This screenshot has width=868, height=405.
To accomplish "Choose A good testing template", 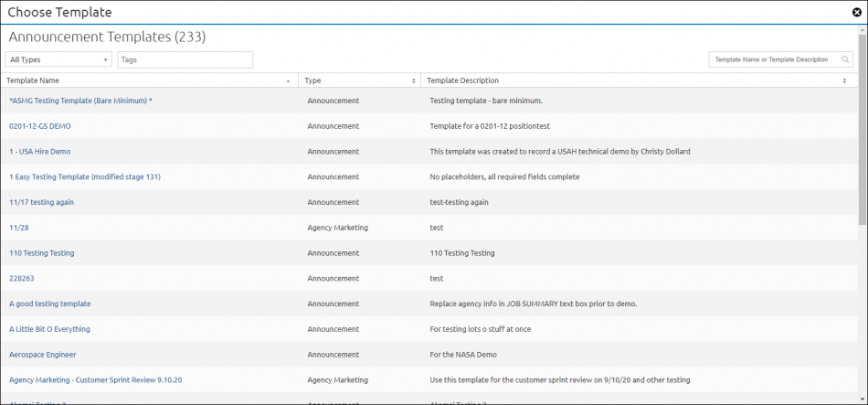I will [x=50, y=304].
